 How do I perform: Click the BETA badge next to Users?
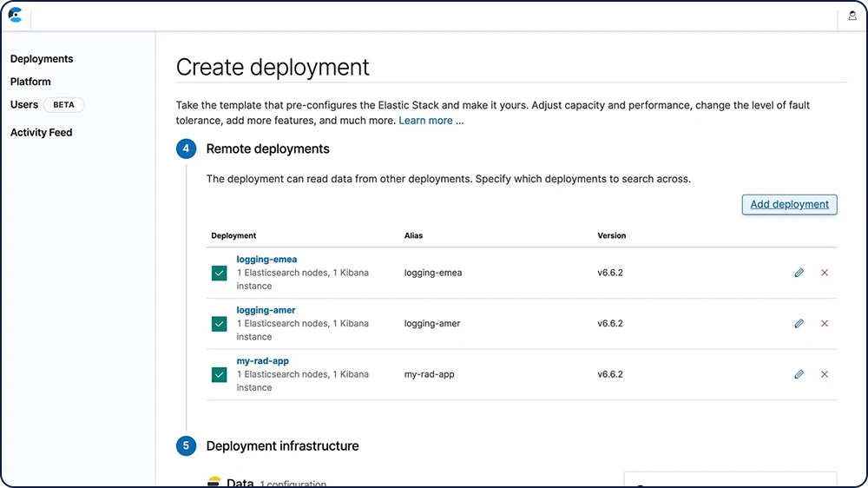63,105
